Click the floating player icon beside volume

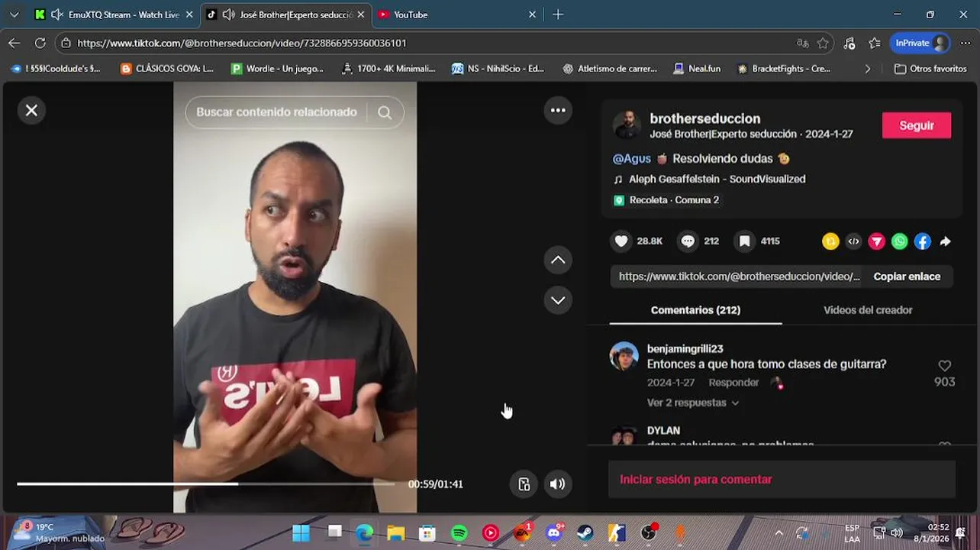524,484
